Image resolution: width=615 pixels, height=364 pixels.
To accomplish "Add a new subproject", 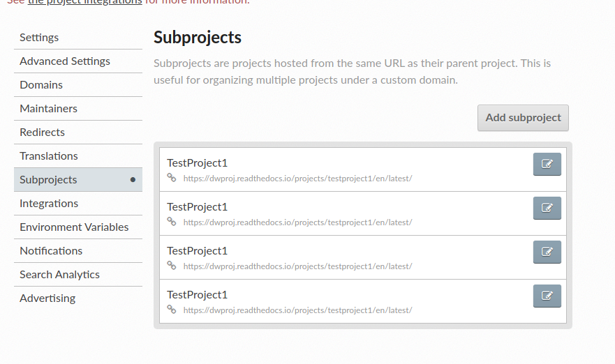I will [523, 118].
